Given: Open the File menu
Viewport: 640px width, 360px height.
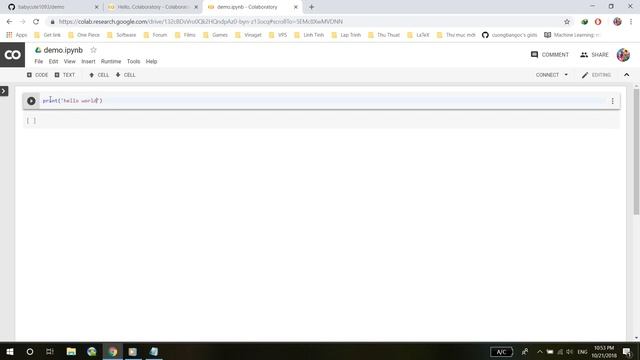Looking at the screenshot, I should pyautogui.click(x=39, y=61).
